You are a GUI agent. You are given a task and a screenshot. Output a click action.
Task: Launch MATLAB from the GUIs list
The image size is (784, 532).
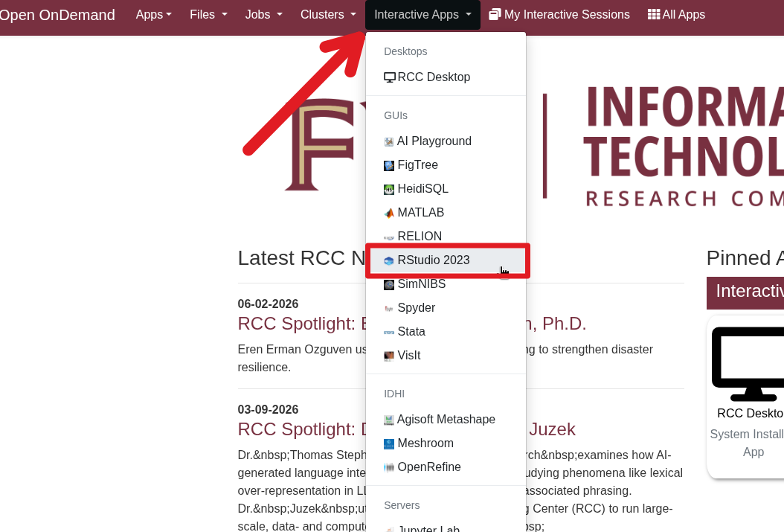446,213
